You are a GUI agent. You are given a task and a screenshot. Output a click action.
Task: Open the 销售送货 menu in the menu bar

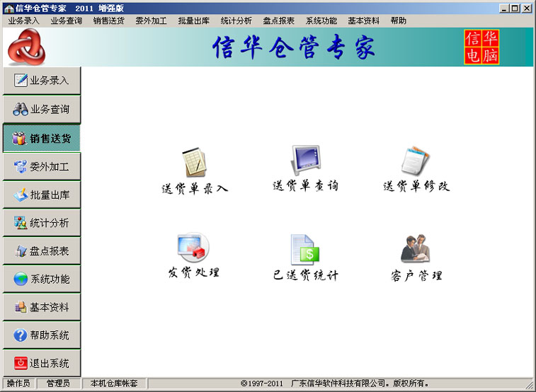(109, 21)
